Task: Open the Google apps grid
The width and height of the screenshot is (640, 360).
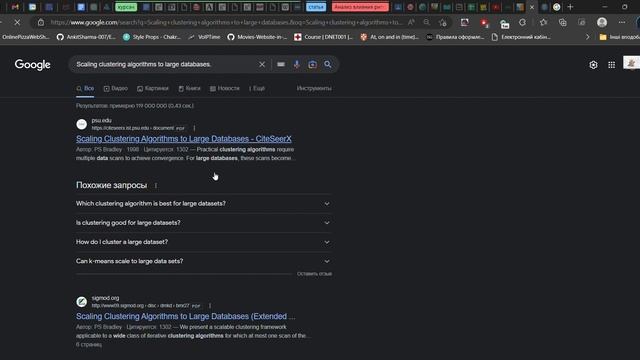Action: point(611,65)
